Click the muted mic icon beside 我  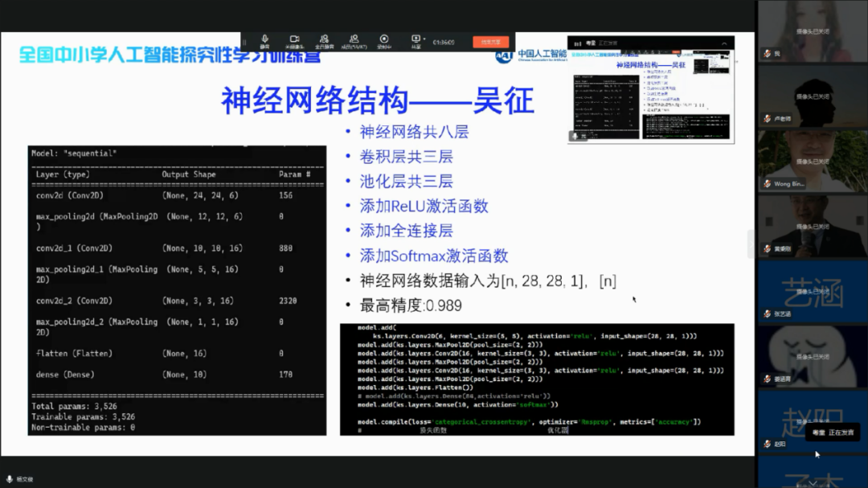point(768,54)
